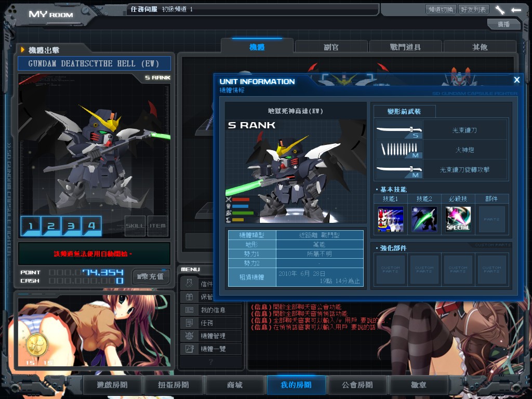
Task: Click the empty 部件 parts slot
Action: point(491,219)
